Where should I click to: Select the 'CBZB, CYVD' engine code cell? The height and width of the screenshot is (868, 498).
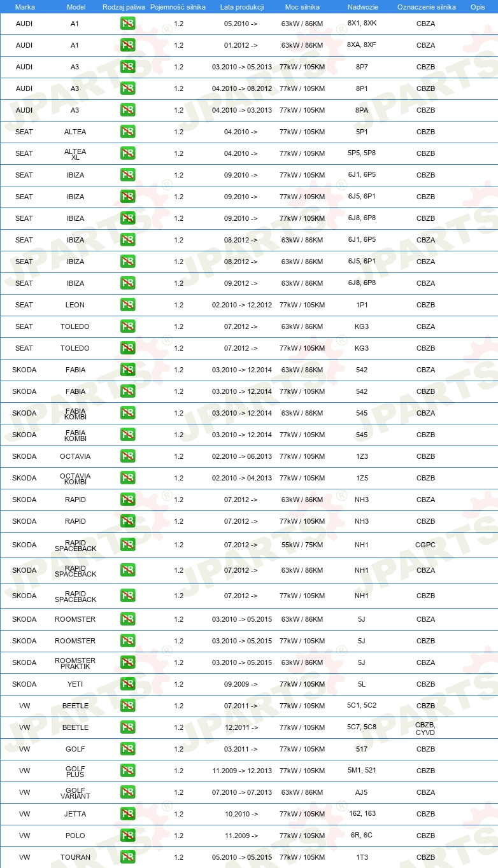coord(425,727)
